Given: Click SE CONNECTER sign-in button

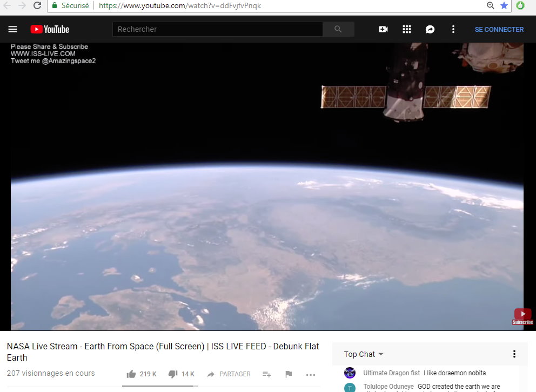Looking at the screenshot, I should (499, 30).
